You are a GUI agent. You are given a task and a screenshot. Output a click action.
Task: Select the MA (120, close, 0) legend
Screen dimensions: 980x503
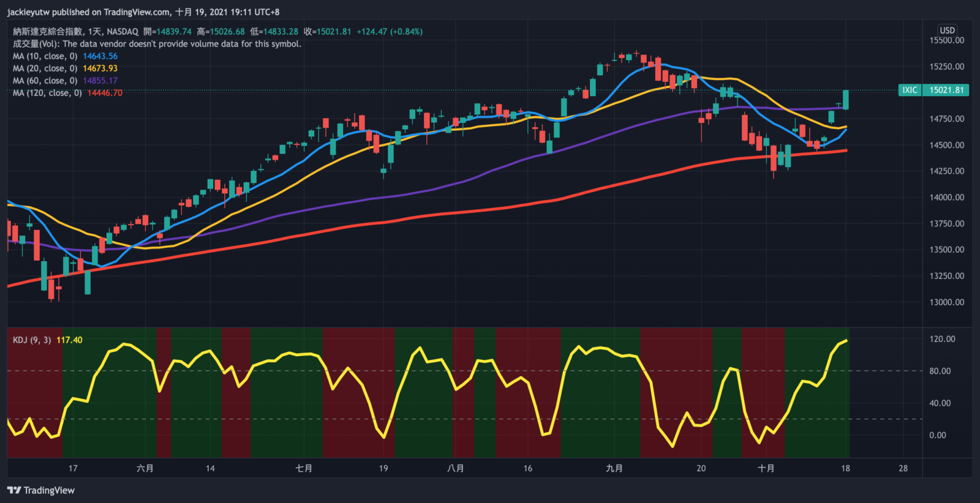tap(47, 93)
